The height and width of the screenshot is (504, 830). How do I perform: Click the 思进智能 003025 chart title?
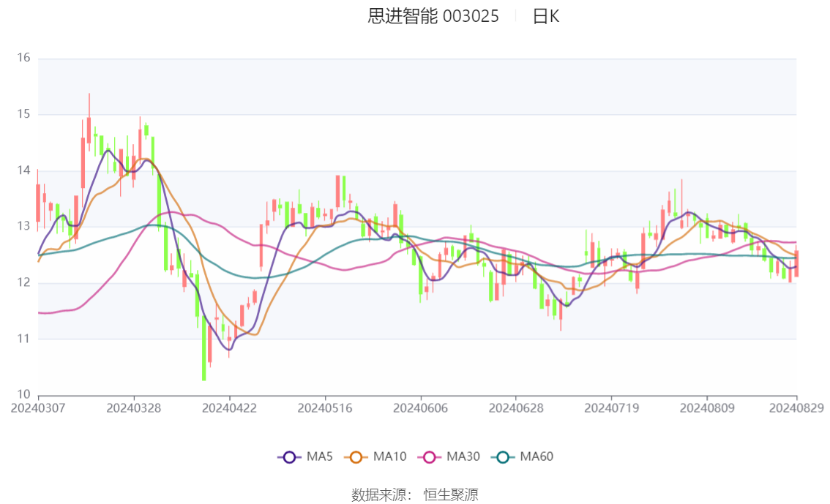(x=433, y=16)
